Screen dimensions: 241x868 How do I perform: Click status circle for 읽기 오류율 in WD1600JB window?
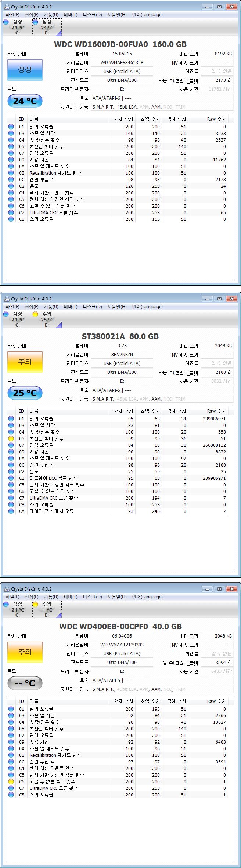coord(11,127)
